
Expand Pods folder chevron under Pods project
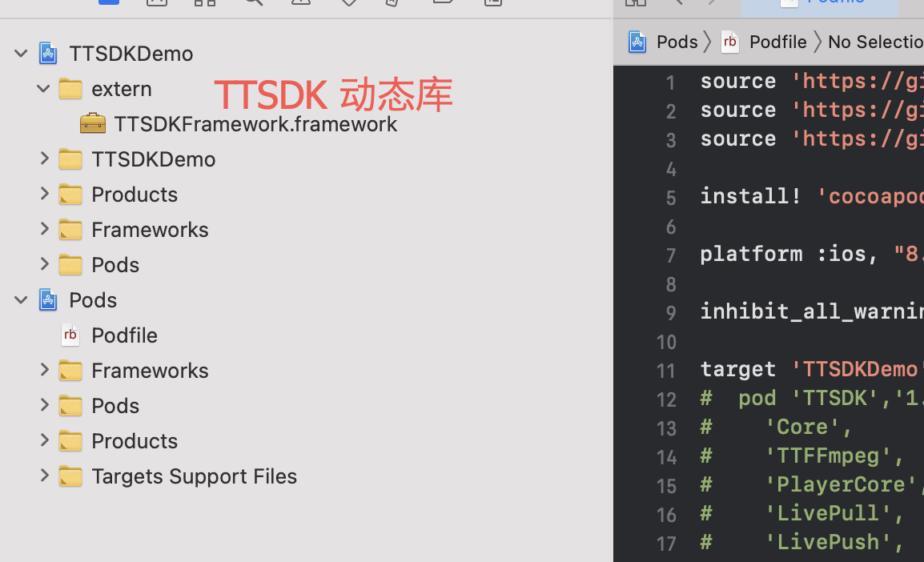click(44, 405)
